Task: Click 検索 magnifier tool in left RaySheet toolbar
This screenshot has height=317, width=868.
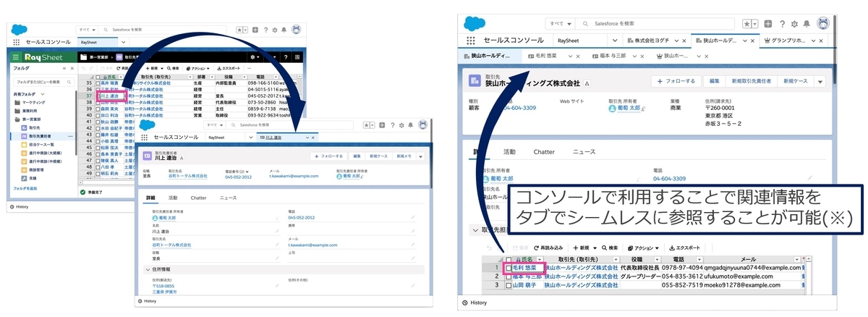Action: pyautogui.click(x=171, y=68)
